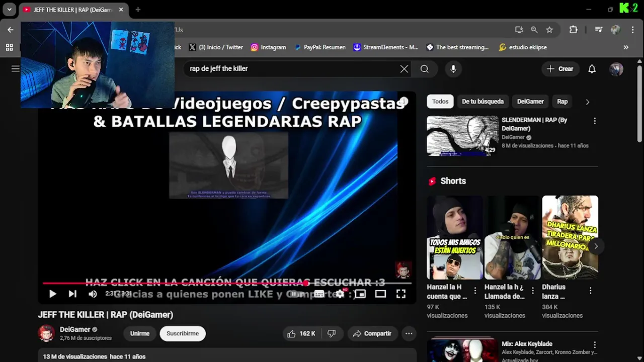Play the Jeff the Killer video
The width and height of the screenshot is (644, 362).
(52, 294)
